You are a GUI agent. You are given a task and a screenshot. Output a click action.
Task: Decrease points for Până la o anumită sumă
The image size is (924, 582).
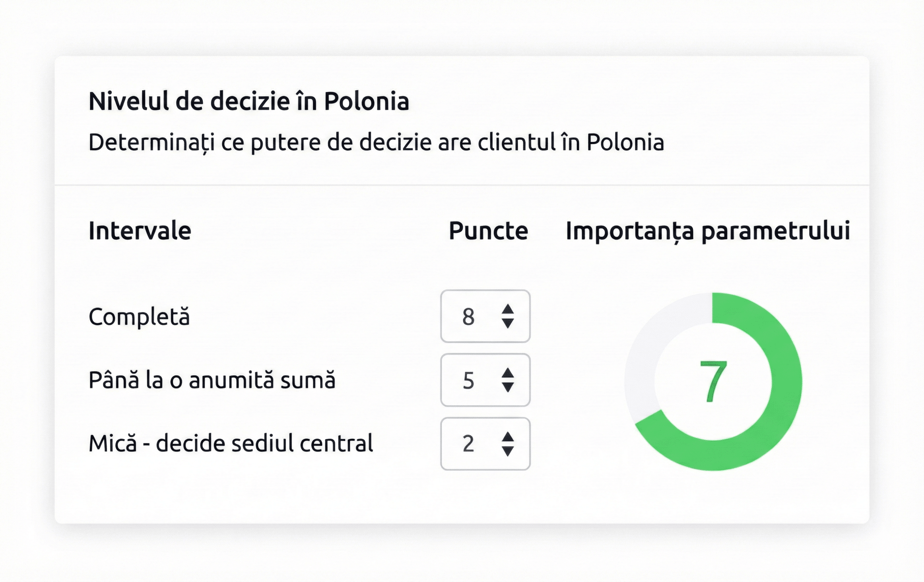508,388
